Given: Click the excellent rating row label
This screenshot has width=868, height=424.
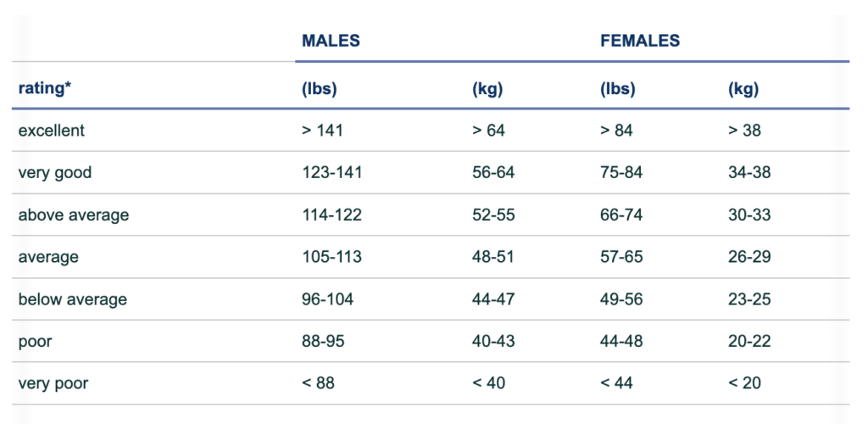Looking at the screenshot, I should [x=52, y=131].
